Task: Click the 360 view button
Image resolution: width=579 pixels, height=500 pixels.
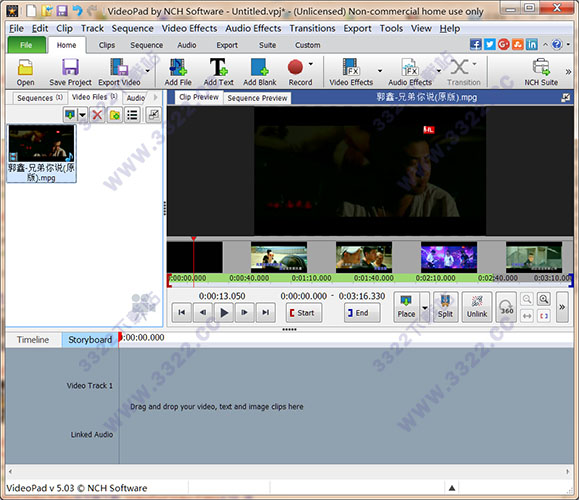Action: pyautogui.click(x=506, y=307)
